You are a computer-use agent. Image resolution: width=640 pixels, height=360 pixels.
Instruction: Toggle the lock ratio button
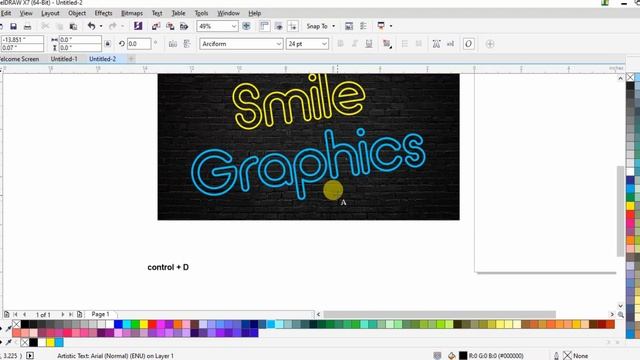107,43
